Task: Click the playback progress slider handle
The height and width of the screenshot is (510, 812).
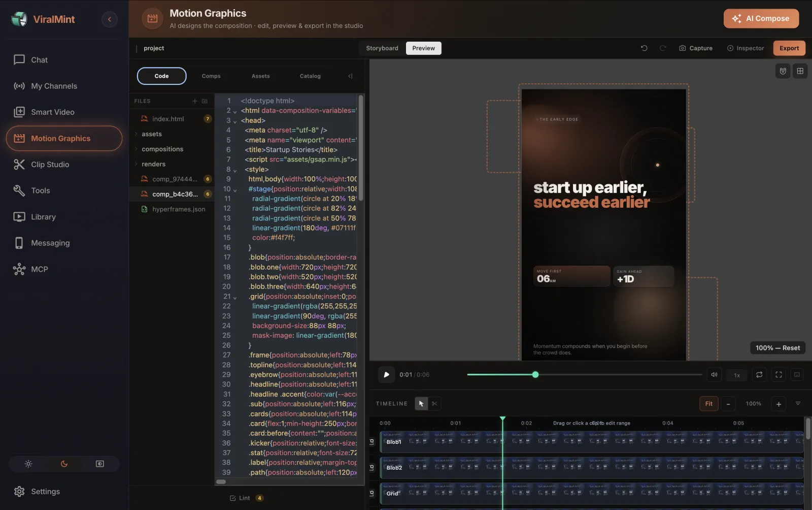Action: [535, 375]
